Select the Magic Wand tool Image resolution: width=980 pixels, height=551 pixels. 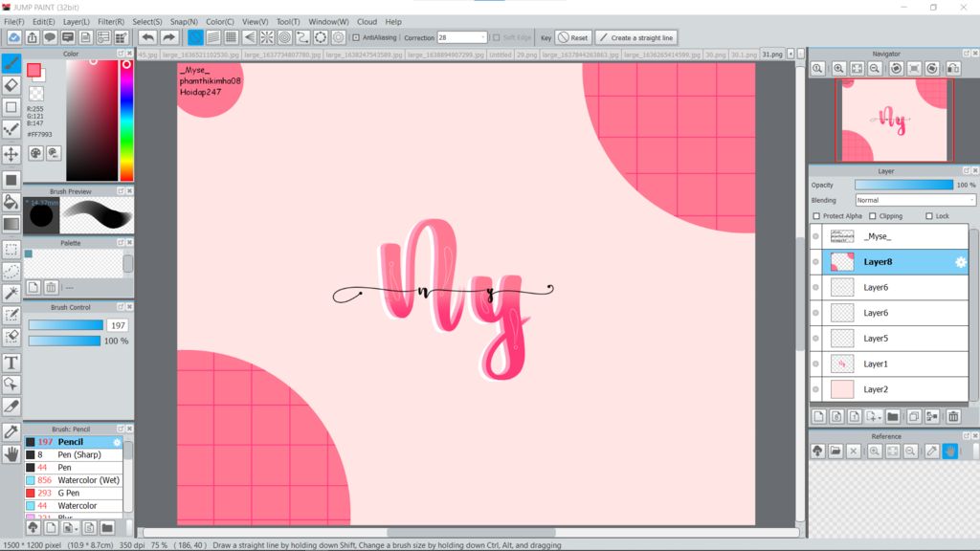coord(11,293)
